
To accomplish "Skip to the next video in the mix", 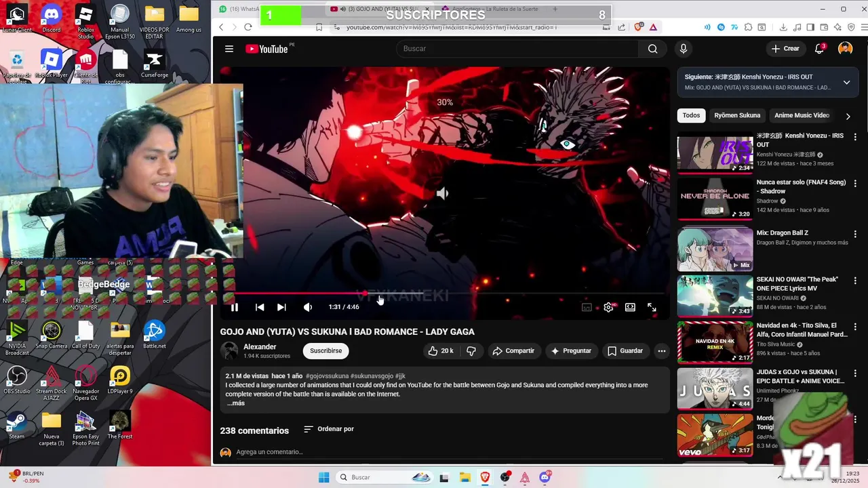I will 281,307.
